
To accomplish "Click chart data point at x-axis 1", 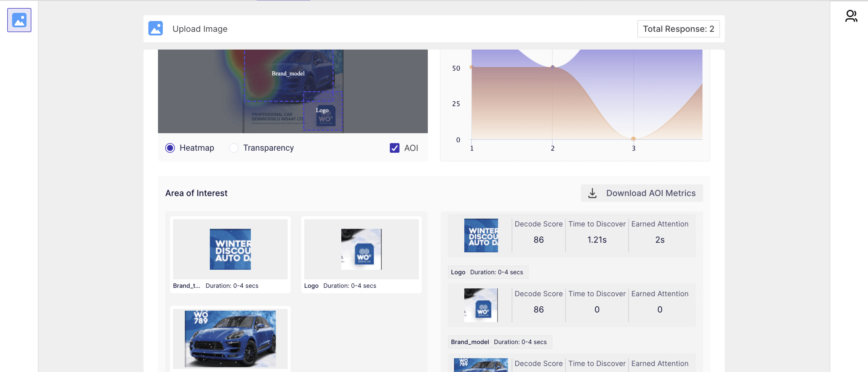I will point(472,67).
